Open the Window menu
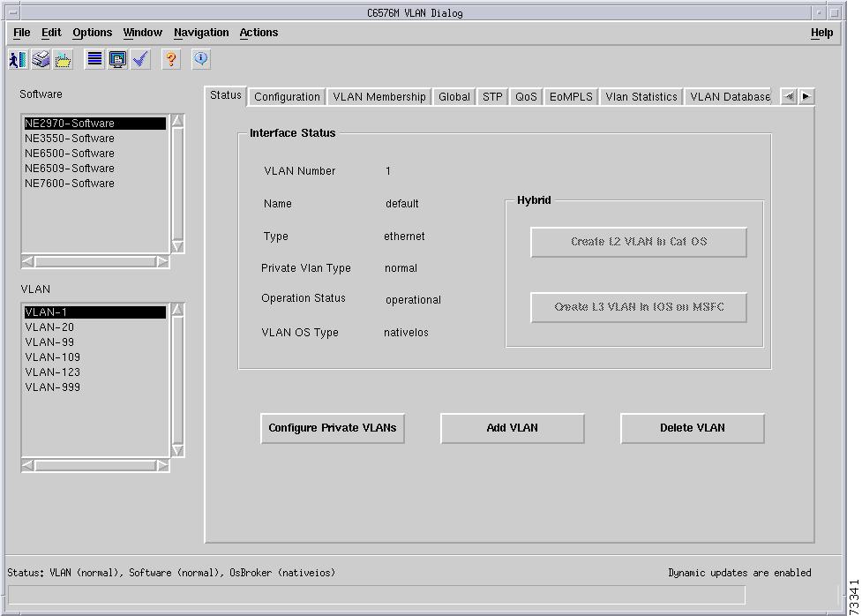The image size is (862, 616). [142, 33]
